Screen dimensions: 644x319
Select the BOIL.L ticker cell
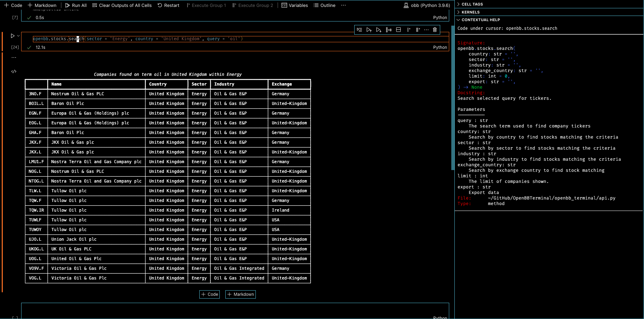pos(36,104)
